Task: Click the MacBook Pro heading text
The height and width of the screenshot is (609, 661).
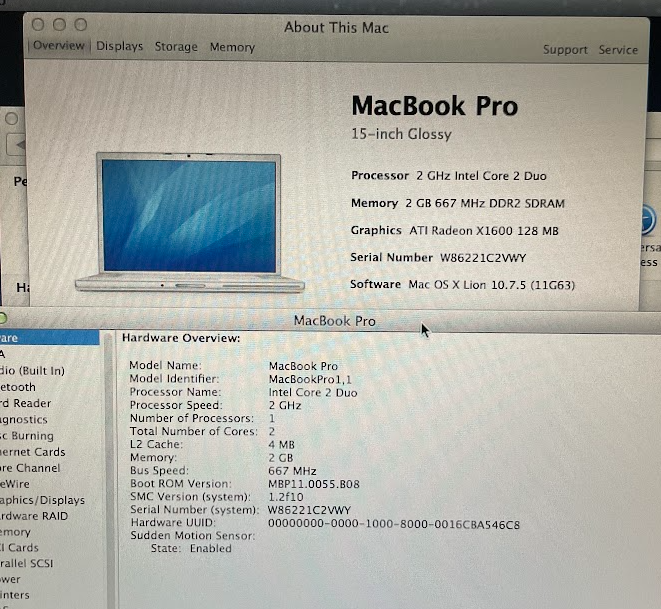Action: click(435, 105)
